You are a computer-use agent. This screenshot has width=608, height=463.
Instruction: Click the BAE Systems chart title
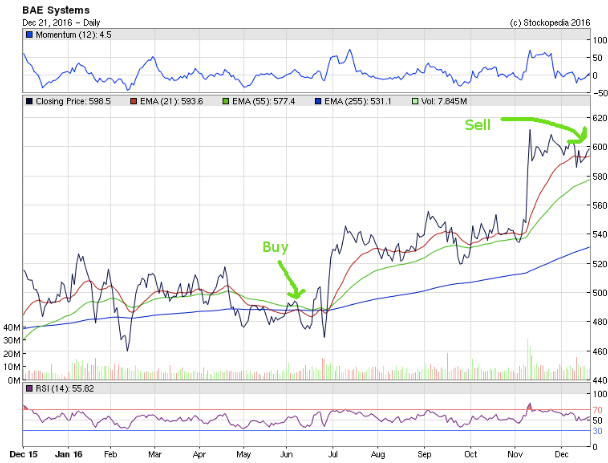click(56, 10)
